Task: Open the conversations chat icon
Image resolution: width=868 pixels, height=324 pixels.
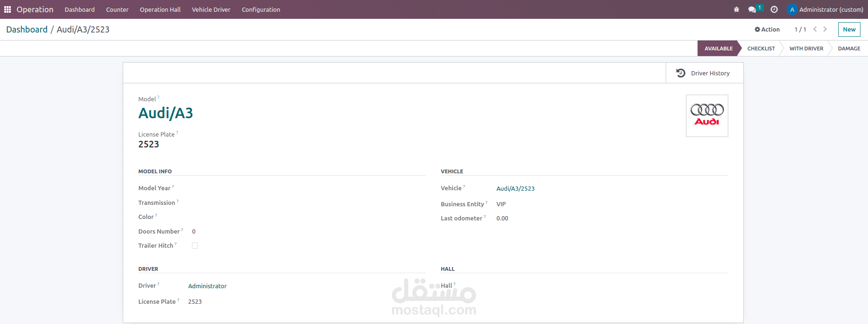Action: [752, 9]
